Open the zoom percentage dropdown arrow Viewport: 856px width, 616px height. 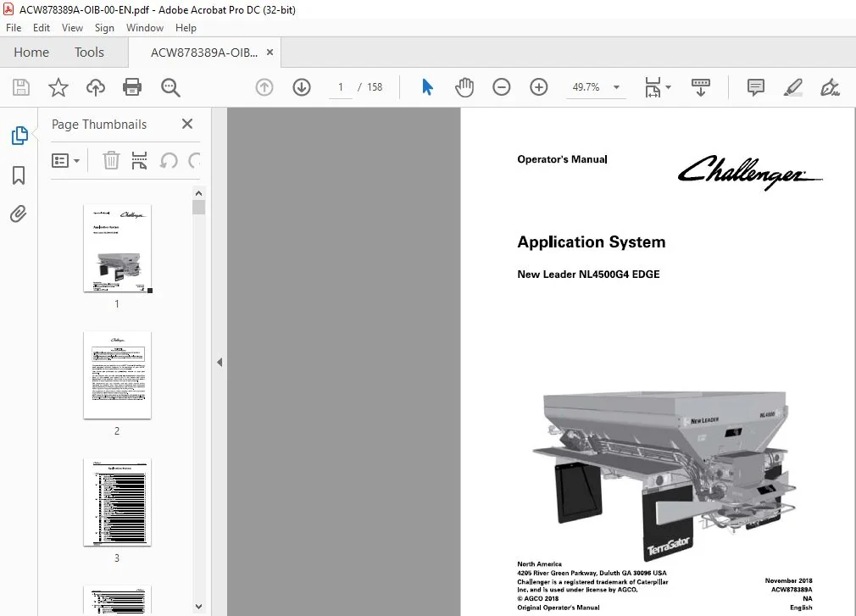click(x=616, y=87)
